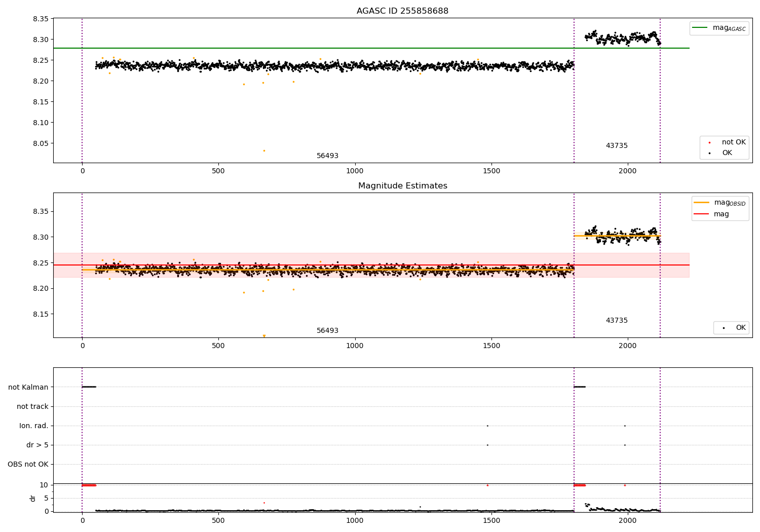760x532 pixels.
Task: Click the 10 tick on dr axis
Action: (x=44, y=485)
